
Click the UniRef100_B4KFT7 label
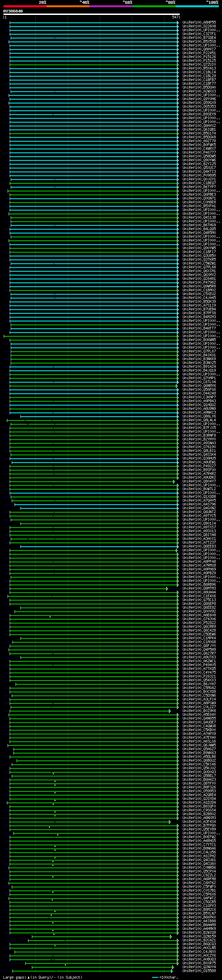pos(199,328)
